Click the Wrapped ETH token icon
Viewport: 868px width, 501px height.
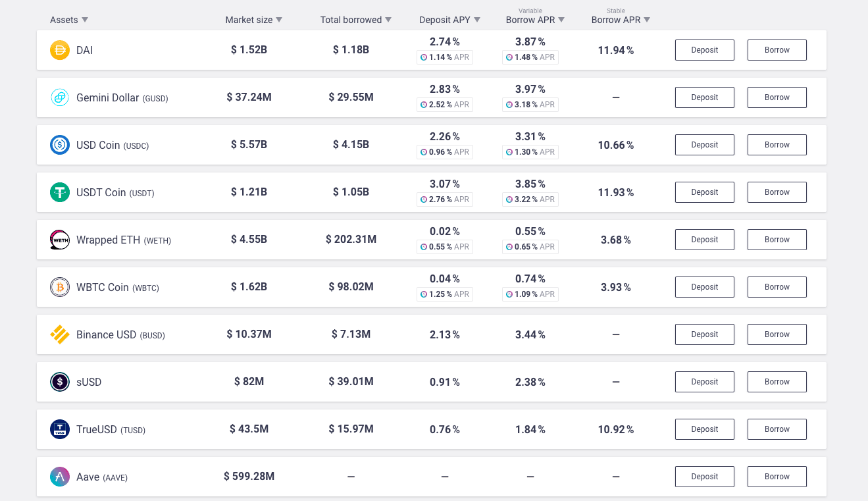(x=60, y=240)
